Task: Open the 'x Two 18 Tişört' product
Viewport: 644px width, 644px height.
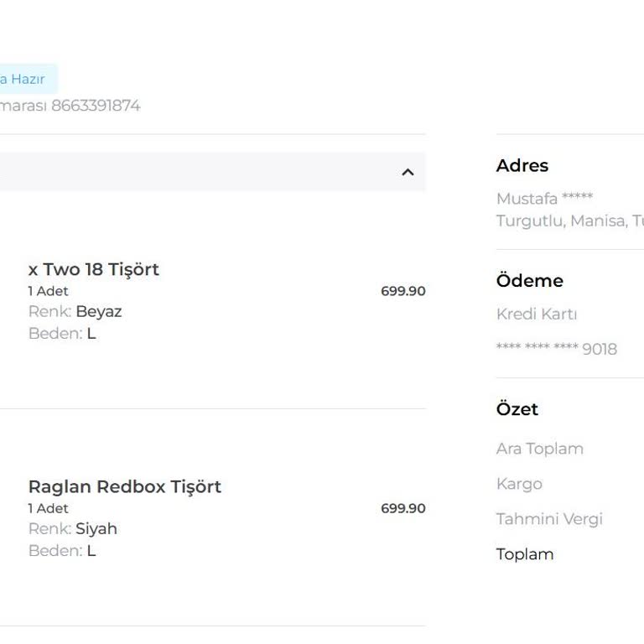Action: tap(93, 269)
